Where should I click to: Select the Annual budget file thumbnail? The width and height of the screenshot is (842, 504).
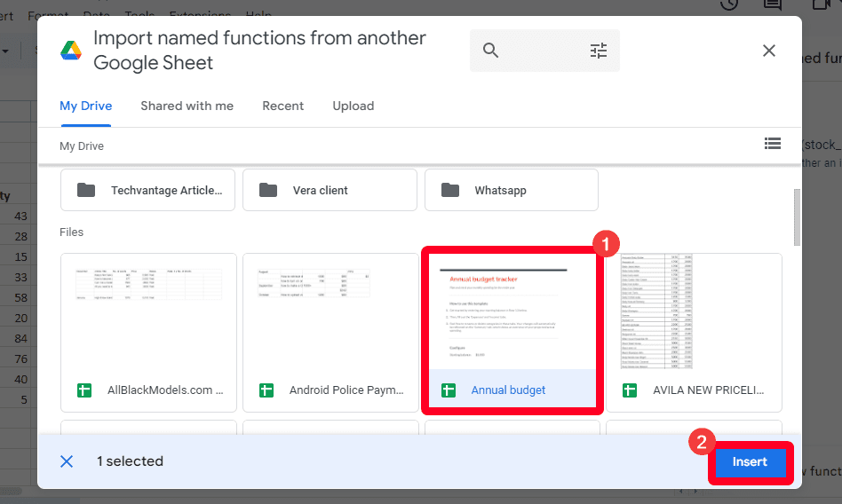(x=512, y=311)
